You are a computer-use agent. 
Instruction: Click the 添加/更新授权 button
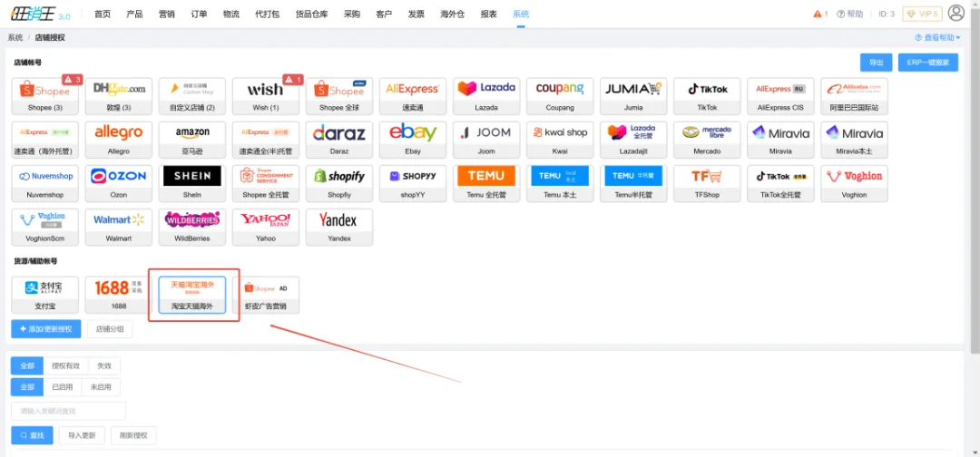46,329
